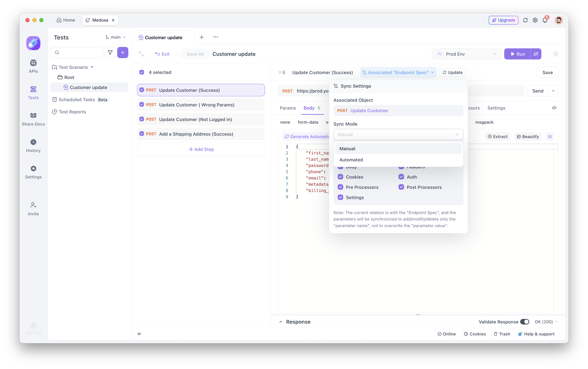Screen dimensions: 588x369
Task: Uncheck the Settings sync checkbox
Action: pyautogui.click(x=340, y=197)
